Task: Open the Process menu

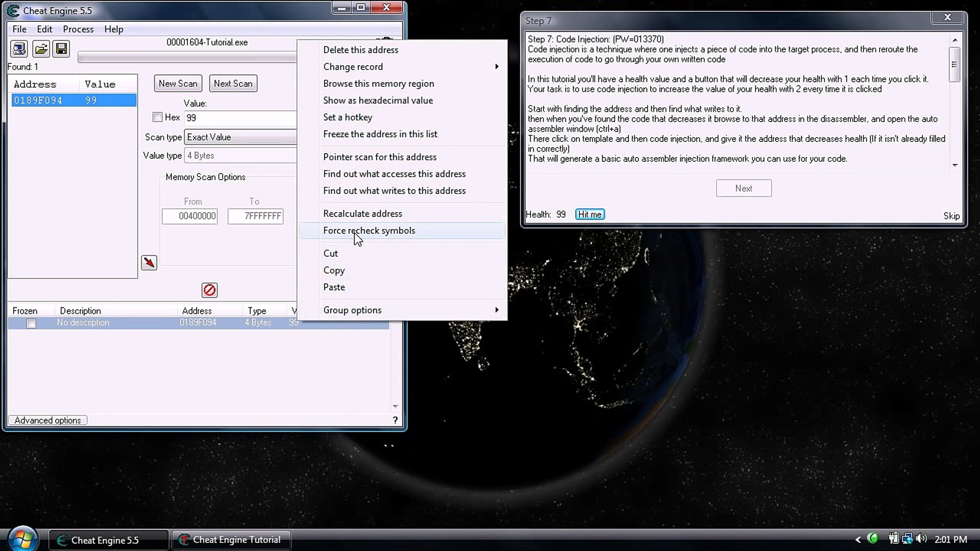Action: coord(78,29)
